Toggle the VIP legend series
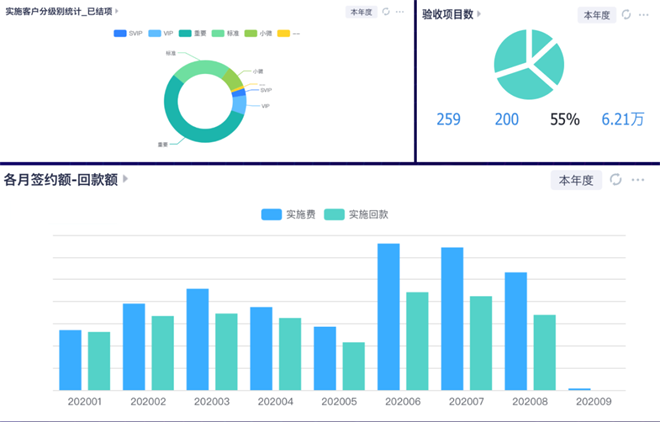660x422 pixels. click(160, 34)
